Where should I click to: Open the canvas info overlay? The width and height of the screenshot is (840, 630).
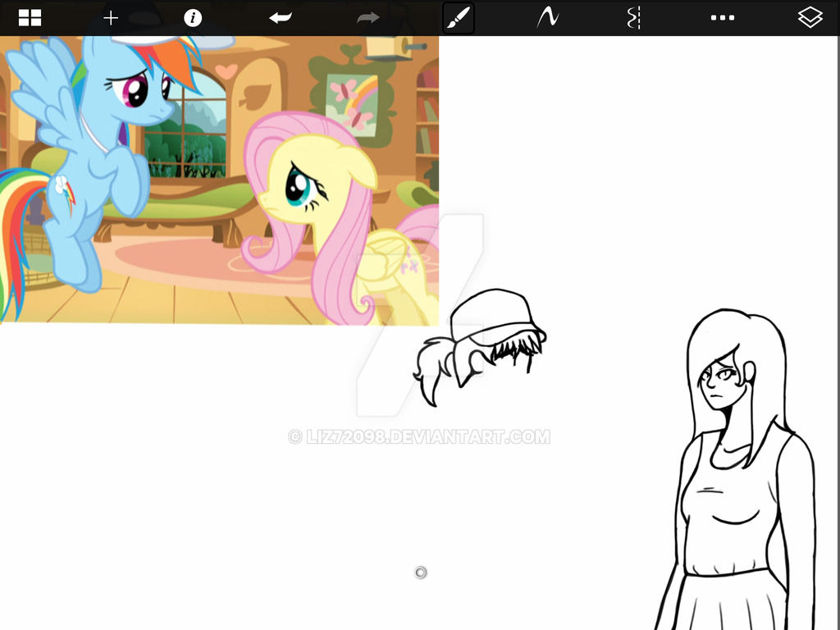tap(194, 16)
